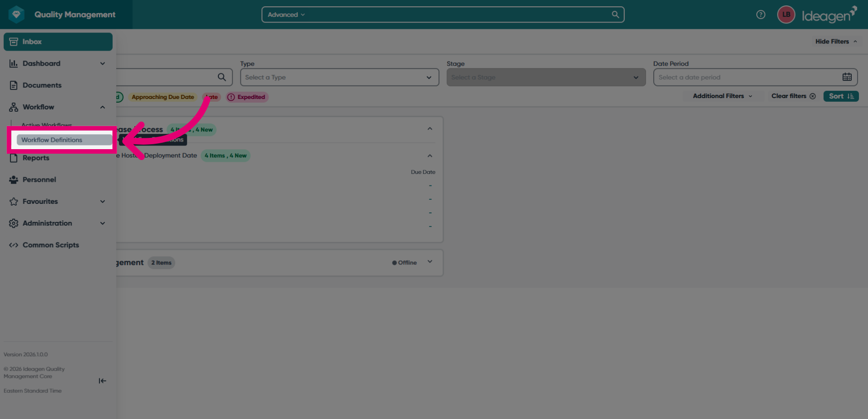Open Inbox in the sidebar
Screen dimensions: 868x419
point(58,42)
